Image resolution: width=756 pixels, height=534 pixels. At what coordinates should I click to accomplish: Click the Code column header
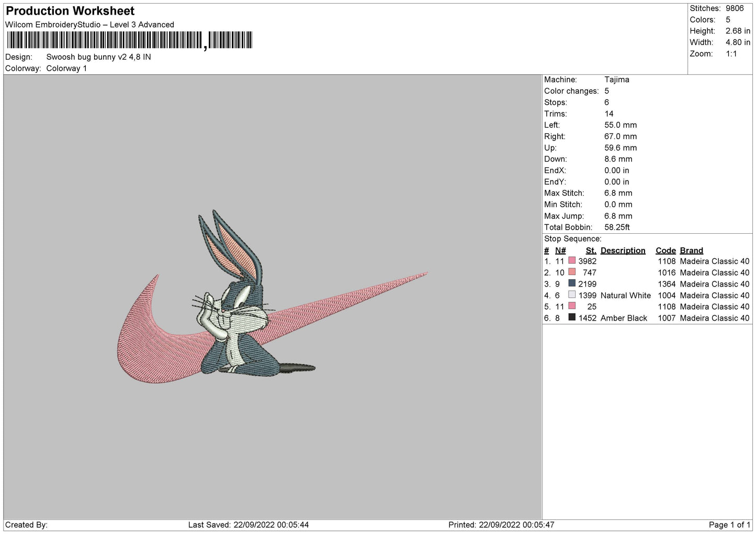665,251
